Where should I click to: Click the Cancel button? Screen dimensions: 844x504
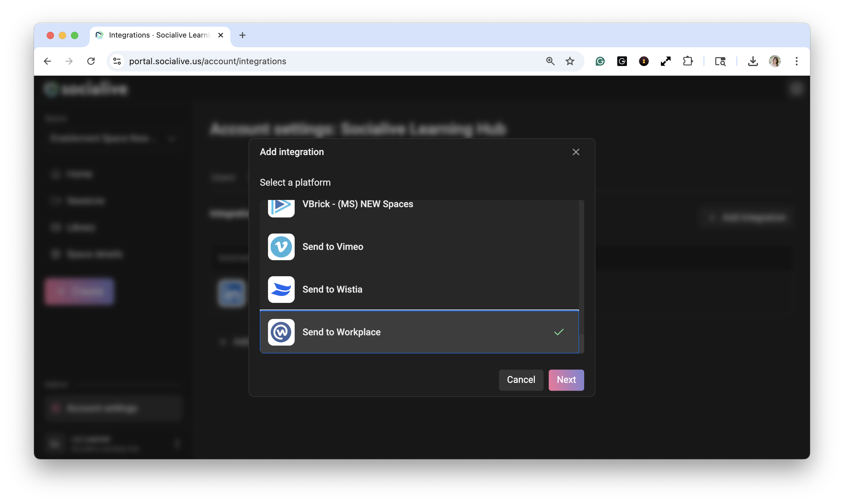[x=521, y=380]
